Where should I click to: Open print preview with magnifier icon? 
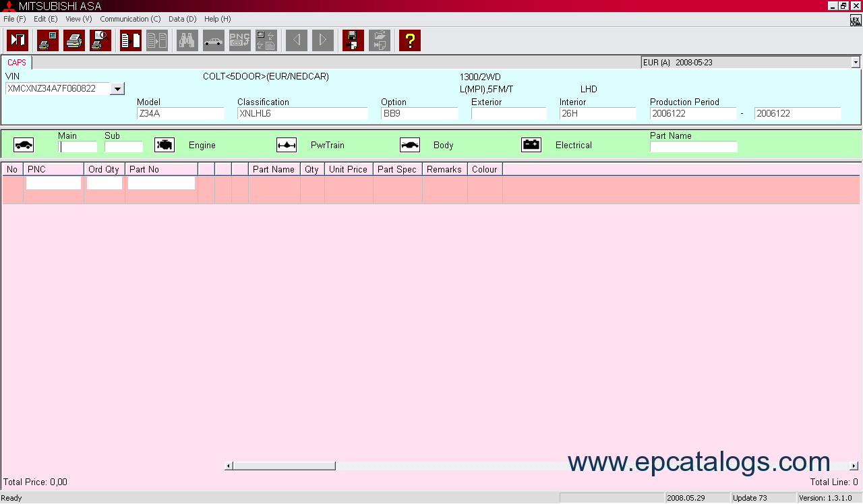tap(100, 40)
